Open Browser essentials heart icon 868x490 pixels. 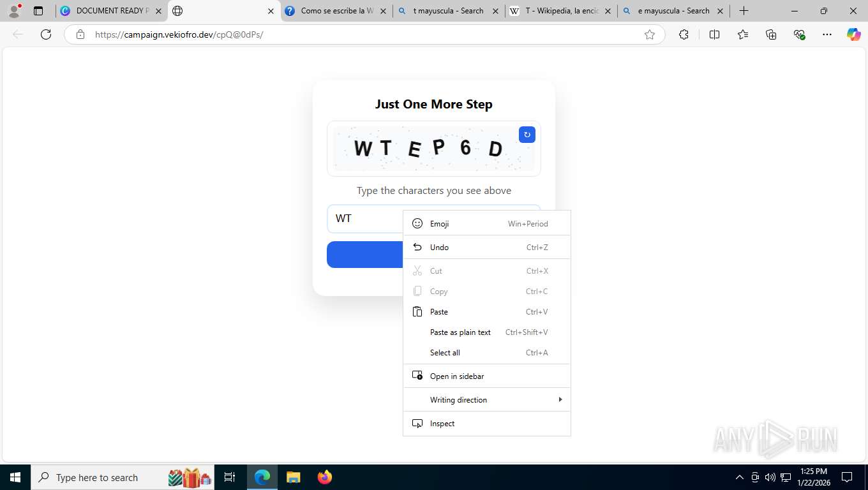coord(799,34)
